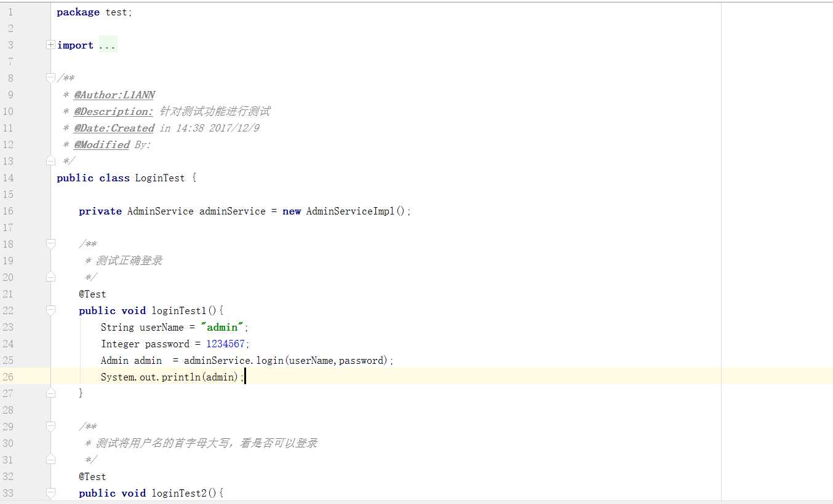Click the @Date:Created tag
The width and height of the screenshot is (833, 504).
click(x=114, y=128)
